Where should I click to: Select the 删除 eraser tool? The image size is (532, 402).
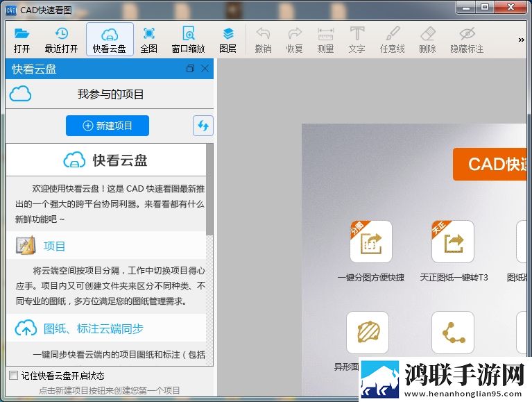427,40
